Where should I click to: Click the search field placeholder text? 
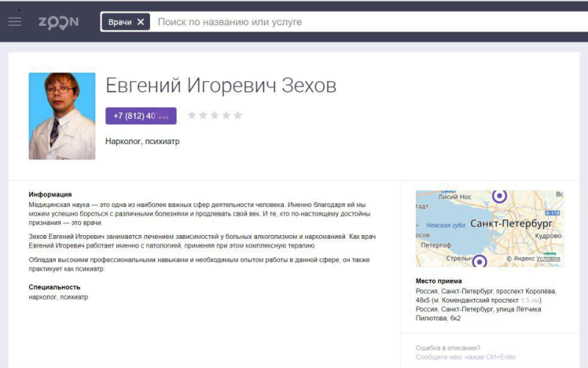pyautogui.click(x=229, y=22)
